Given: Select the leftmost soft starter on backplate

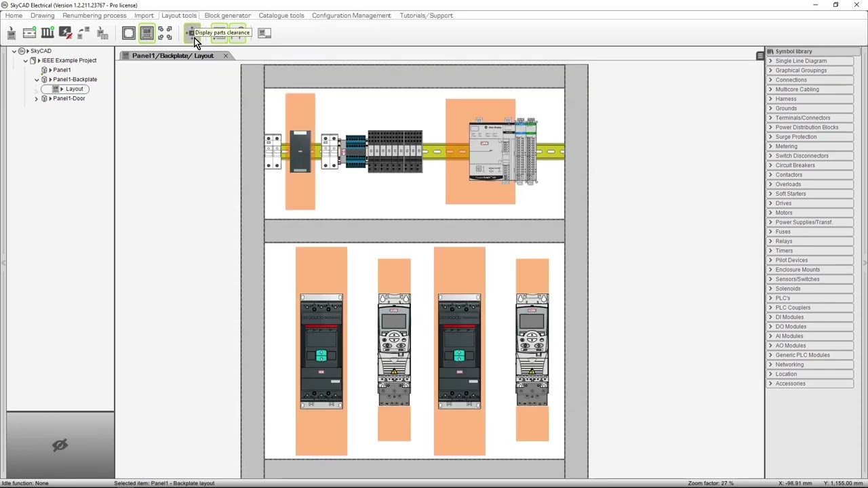Looking at the screenshot, I should click(321, 351).
